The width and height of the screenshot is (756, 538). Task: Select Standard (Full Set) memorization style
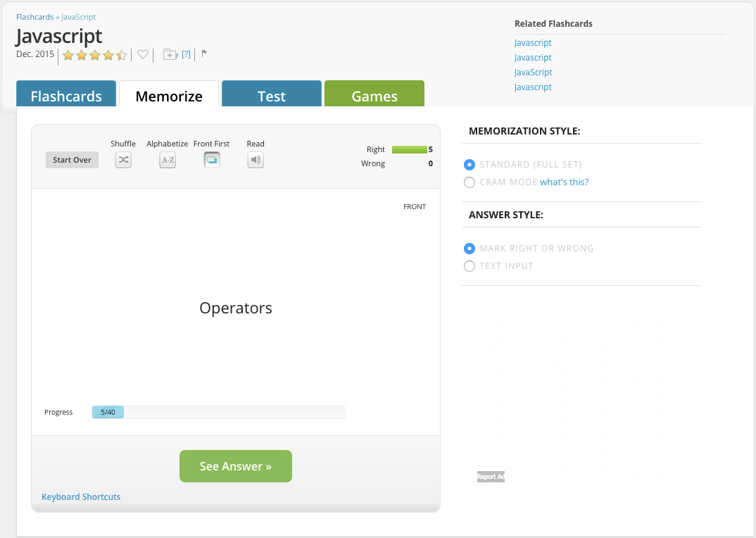[x=469, y=165]
